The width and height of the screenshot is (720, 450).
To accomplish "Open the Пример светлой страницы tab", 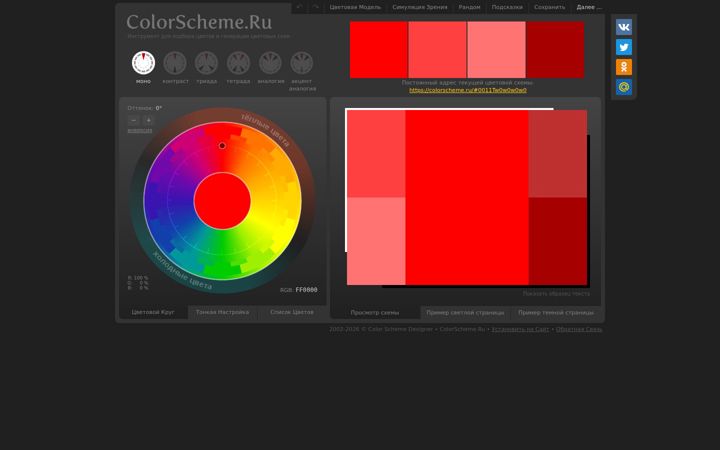I will 465,313.
